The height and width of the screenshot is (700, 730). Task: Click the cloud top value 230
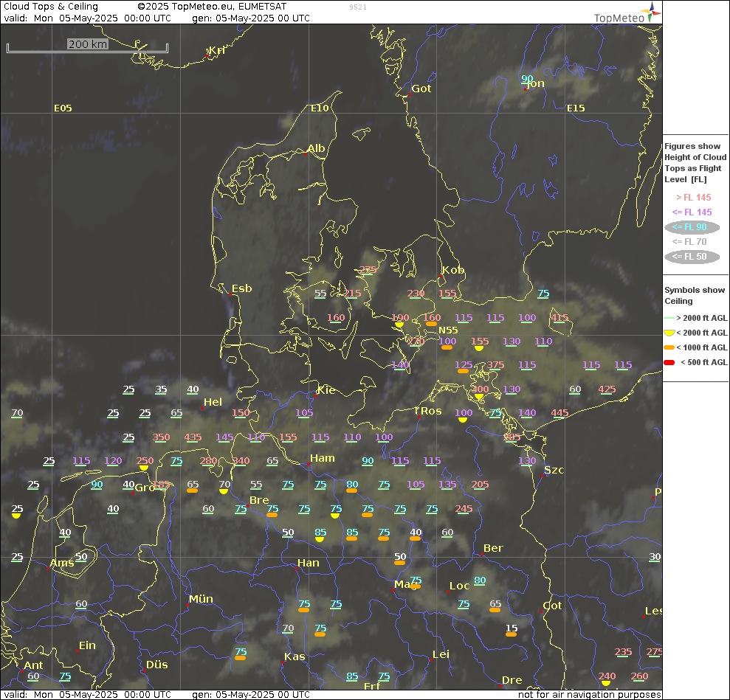pyautogui.click(x=416, y=293)
